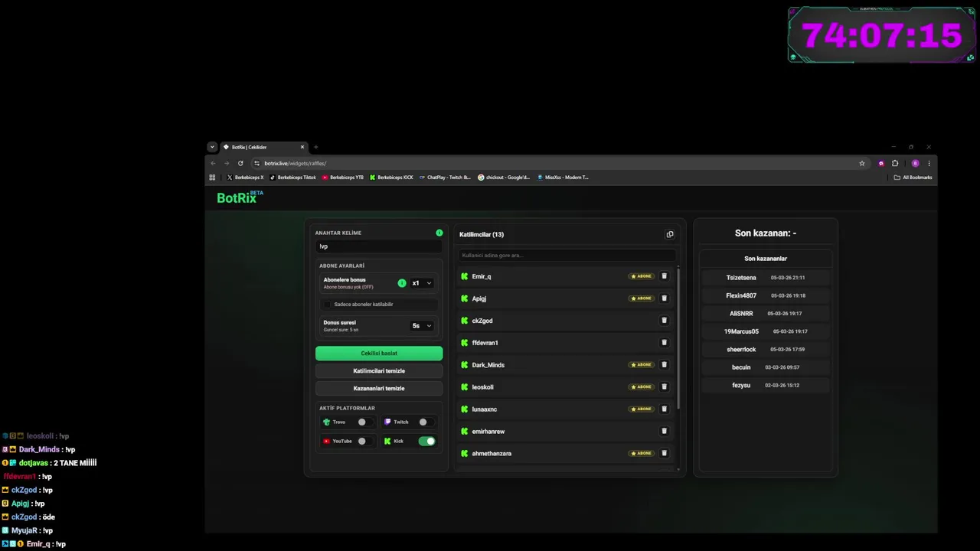
Task: Check Sadece aboneler katilabilir checkbox
Action: tap(328, 304)
